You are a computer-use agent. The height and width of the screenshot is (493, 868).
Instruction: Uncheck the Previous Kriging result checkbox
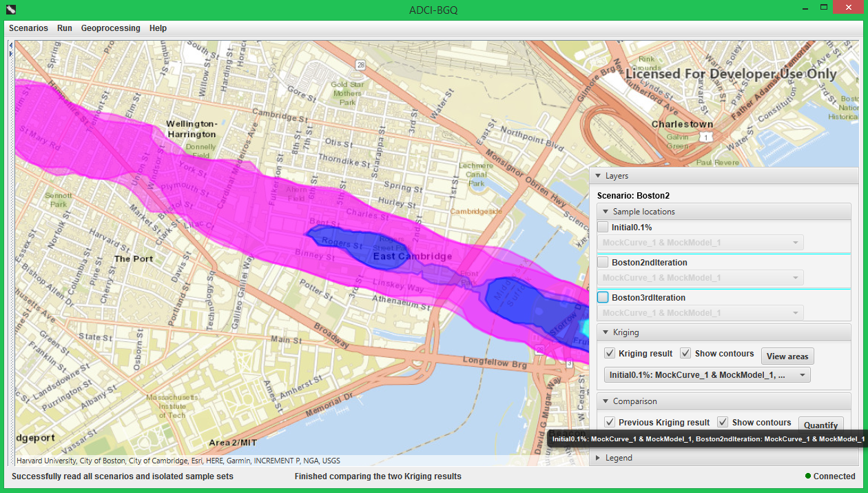point(610,422)
